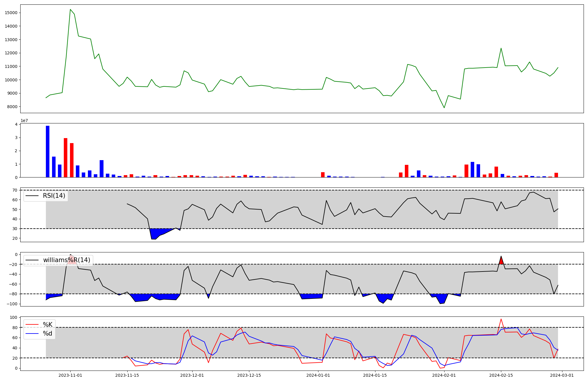Click the 70 tick on the RSI axis
This screenshot has height=382, width=588.
tap(15, 190)
